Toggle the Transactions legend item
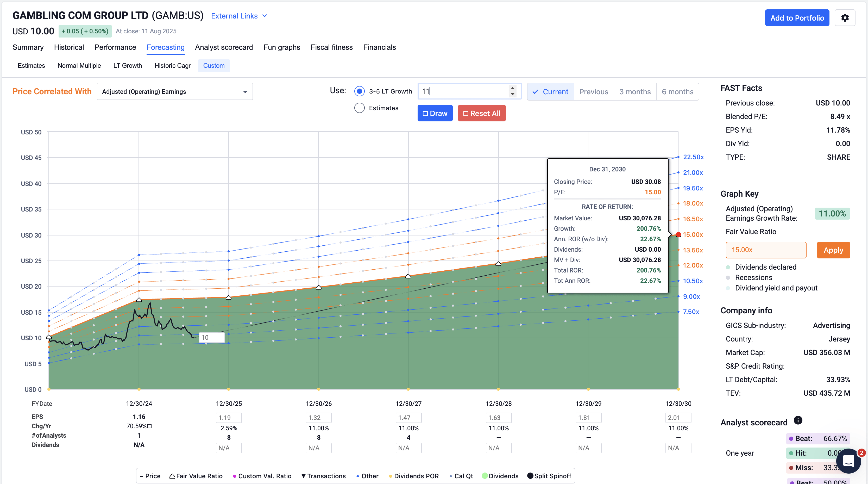The width and height of the screenshot is (868, 484). 323,476
